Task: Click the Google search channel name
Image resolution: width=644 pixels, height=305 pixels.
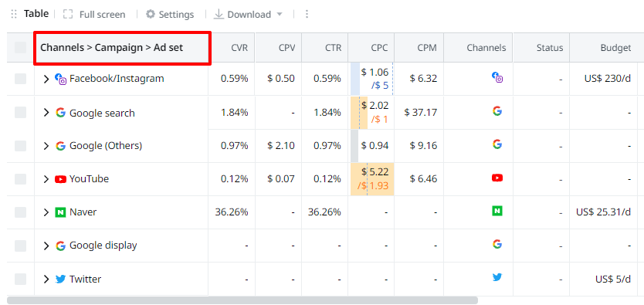Action: coord(102,113)
